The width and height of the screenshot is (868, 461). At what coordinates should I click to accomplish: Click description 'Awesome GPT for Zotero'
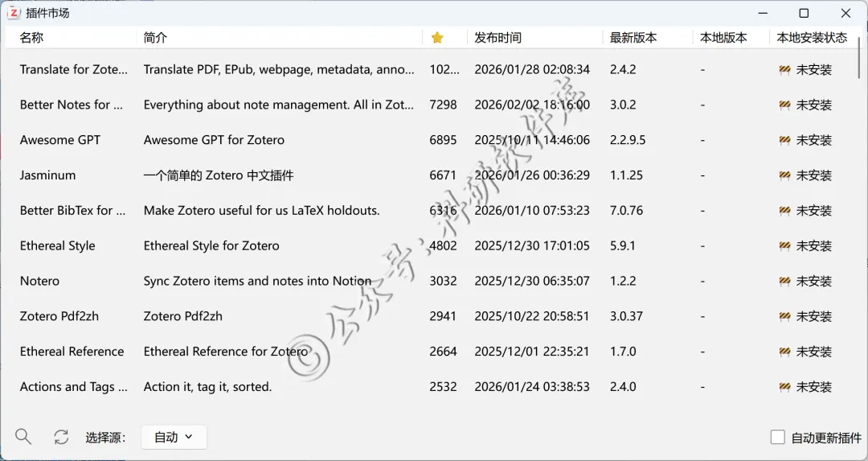tap(214, 140)
